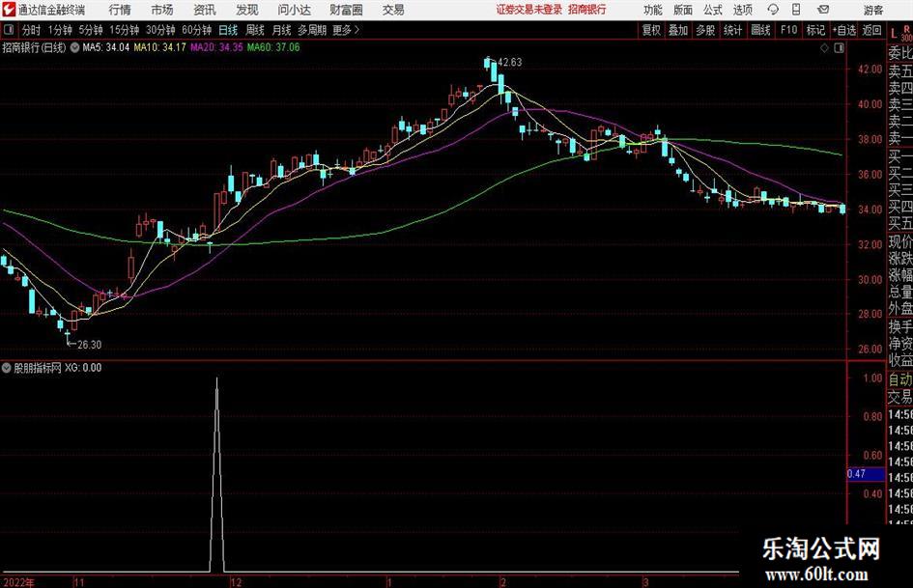
Task: Click the 统计 statistics toolbar button
Action: [x=732, y=30]
